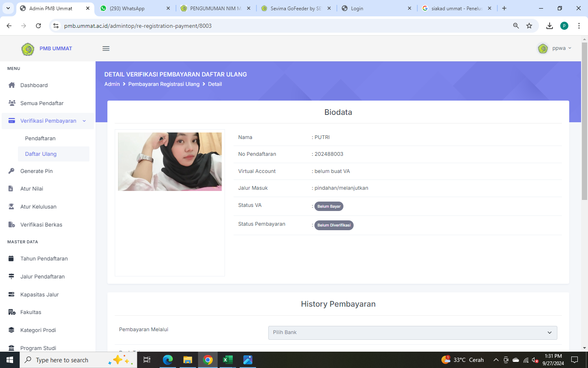Viewport: 588px width, 368px height.
Task: Bookmark this page with the star icon
Action: point(529,26)
